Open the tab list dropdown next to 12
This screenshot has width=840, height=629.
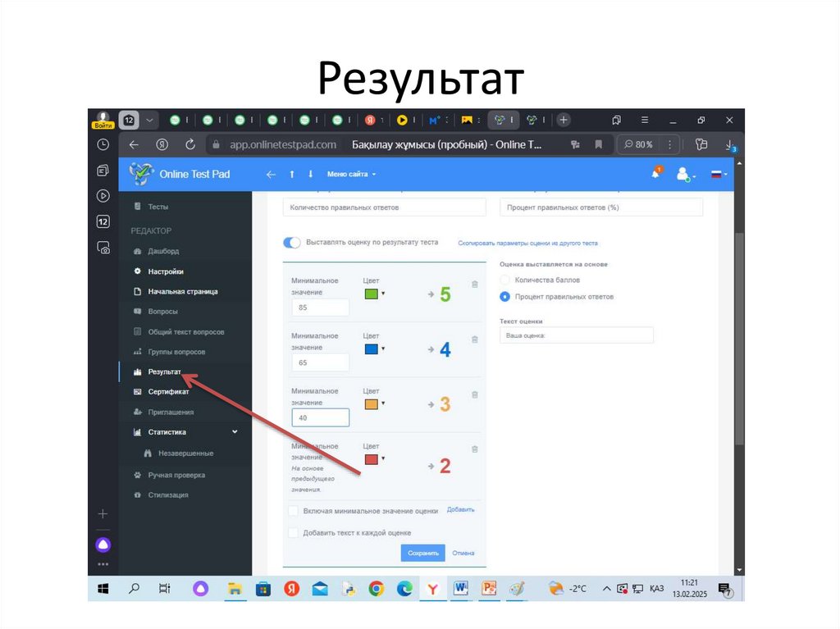coord(150,121)
